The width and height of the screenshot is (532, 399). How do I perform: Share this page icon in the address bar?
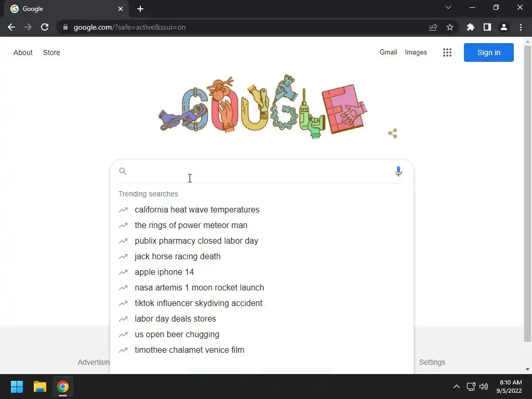coord(433,27)
